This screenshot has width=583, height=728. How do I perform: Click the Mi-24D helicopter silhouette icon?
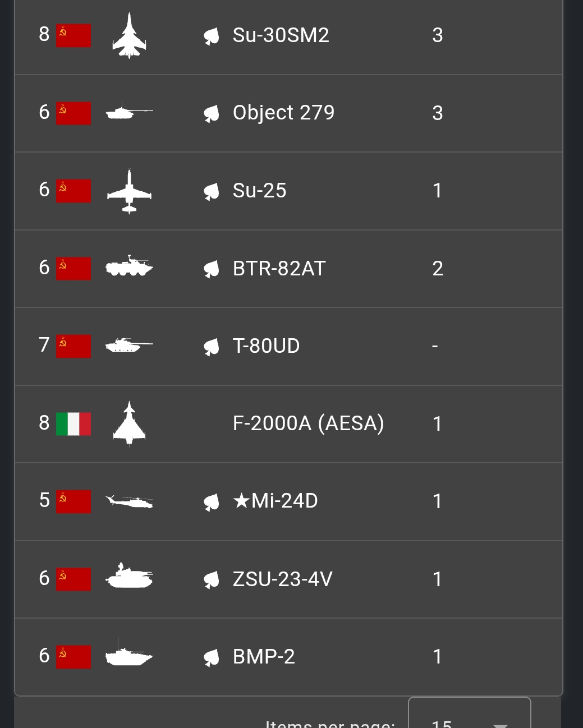pos(129,500)
